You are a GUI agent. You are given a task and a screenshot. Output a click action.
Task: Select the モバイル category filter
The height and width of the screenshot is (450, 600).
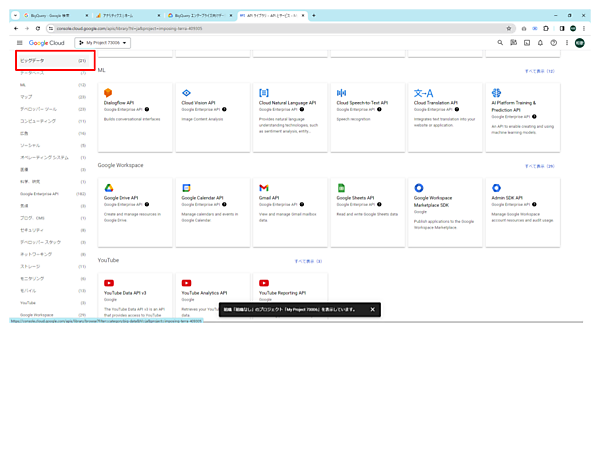(53, 291)
